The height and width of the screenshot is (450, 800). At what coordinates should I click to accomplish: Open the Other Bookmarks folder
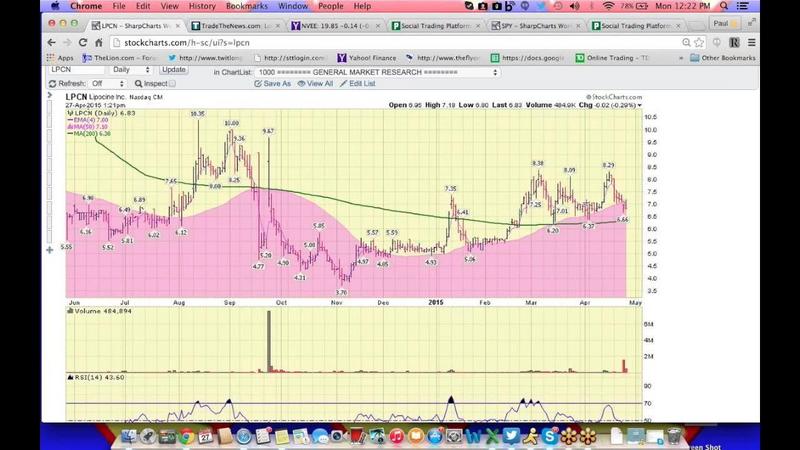tap(722, 58)
